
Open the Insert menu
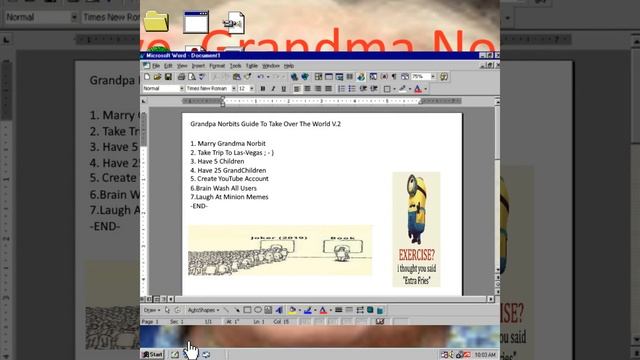pyautogui.click(x=198, y=66)
